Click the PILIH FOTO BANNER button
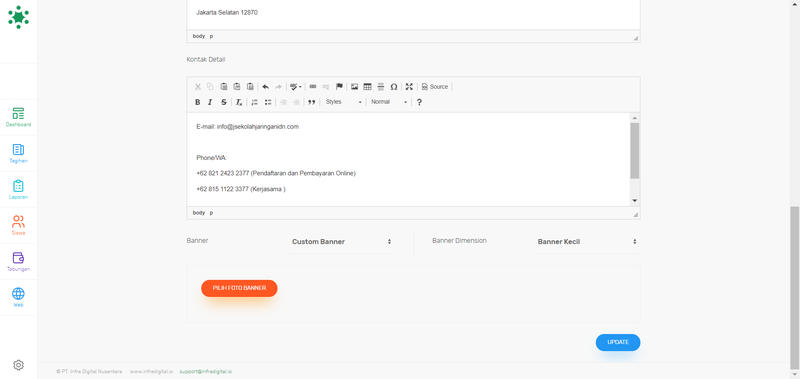The height and width of the screenshot is (379, 800). (x=239, y=288)
